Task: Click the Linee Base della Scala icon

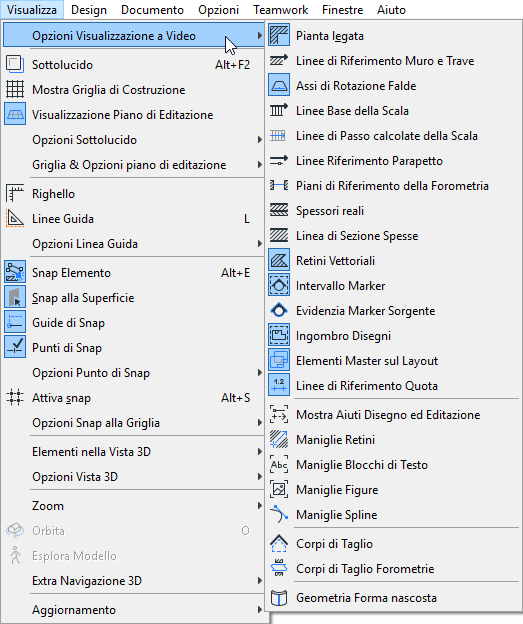Action: pyautogui.click(x=279, y=111)
